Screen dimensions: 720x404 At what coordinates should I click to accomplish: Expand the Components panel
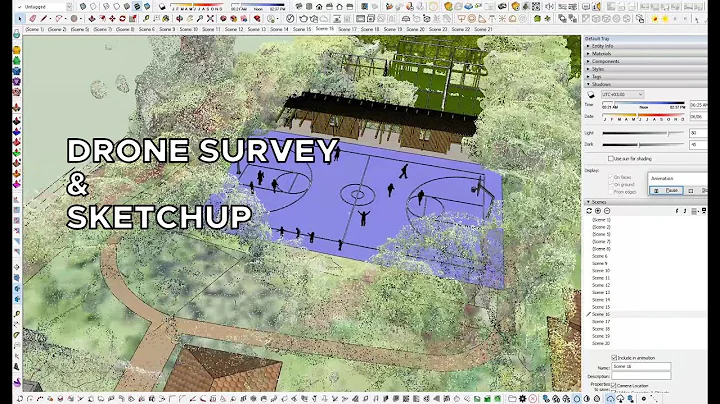(645, 61)
